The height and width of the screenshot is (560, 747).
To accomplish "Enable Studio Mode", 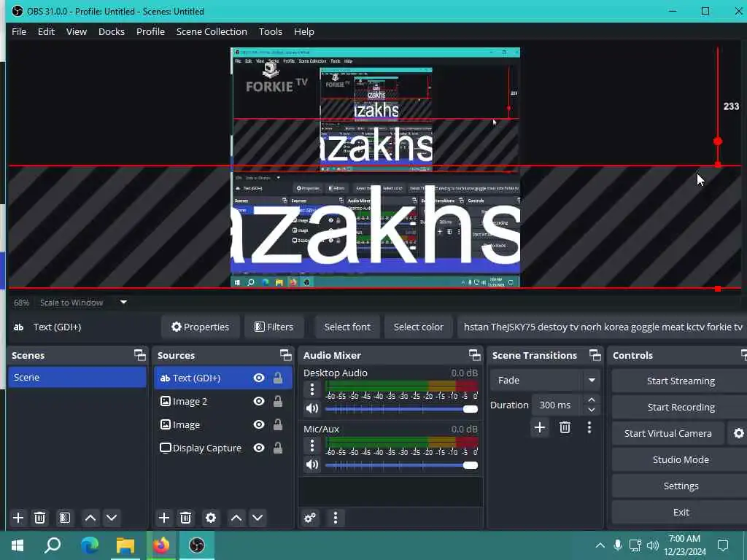I will point(680,459).
